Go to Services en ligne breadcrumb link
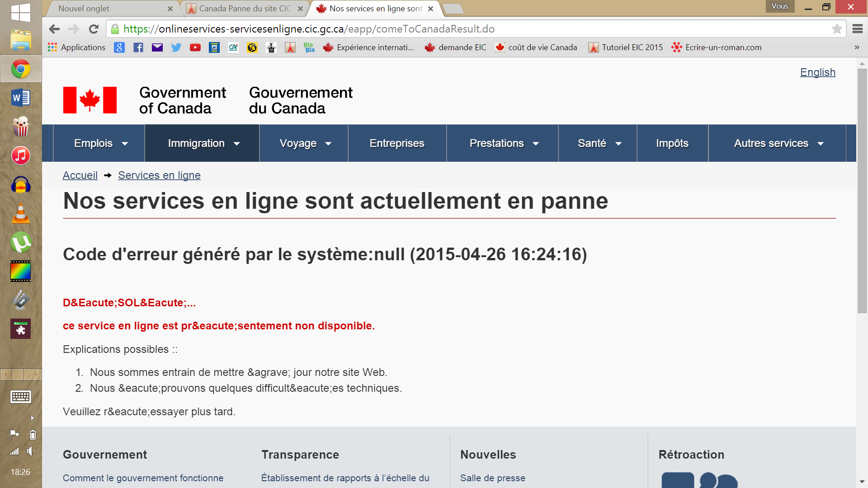 pos(159,175)
